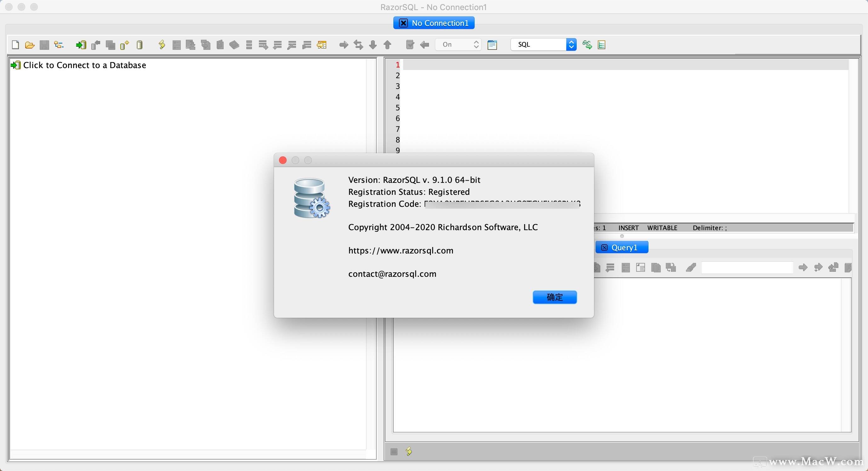Click the gray left arrow rollback icon
868x471 pixels.
click(425, 44)
